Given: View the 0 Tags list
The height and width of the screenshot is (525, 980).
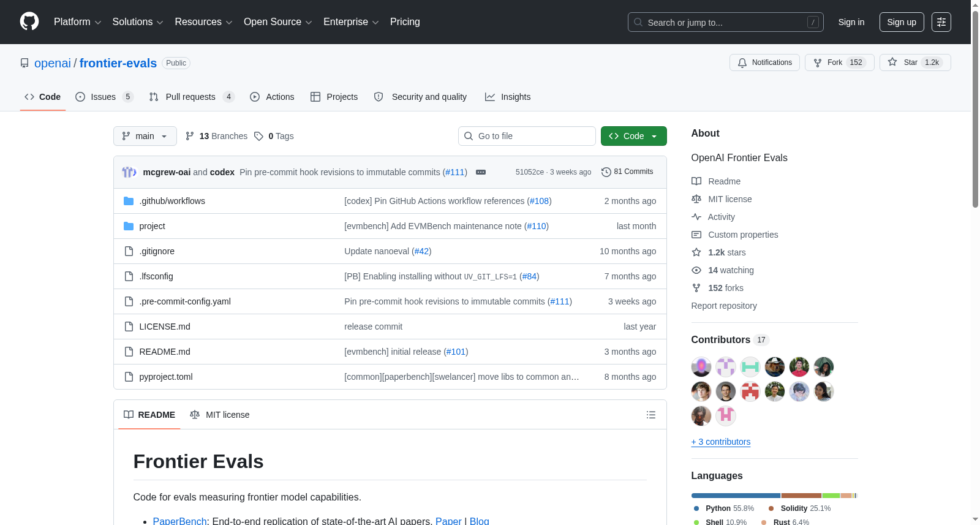Looking at the screenshot, I should pyautogui.click(x=274, y=136).
